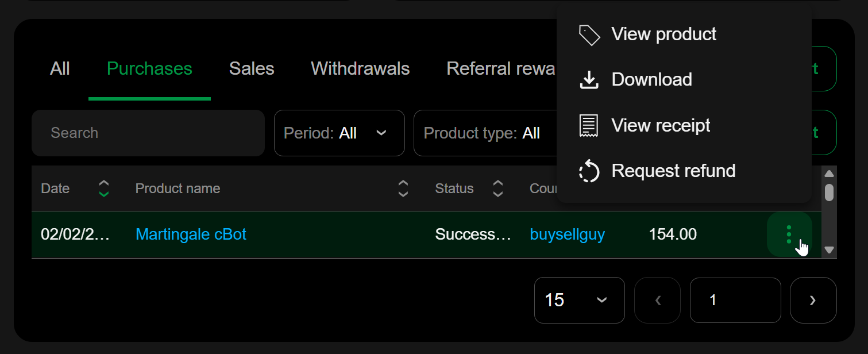This screenshot has height=354, width=868.
Task: Click the Request refund circular arrow icon
Action: click(589, 171)
